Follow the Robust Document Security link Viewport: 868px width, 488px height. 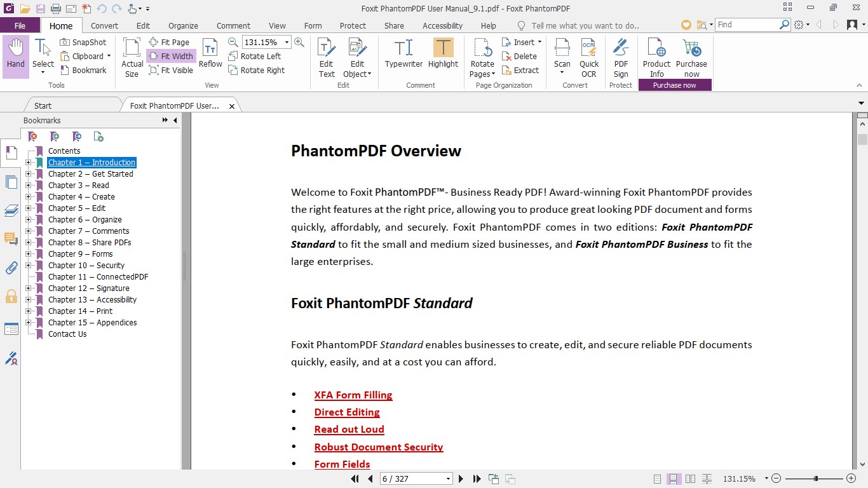[x=379, y=447]
